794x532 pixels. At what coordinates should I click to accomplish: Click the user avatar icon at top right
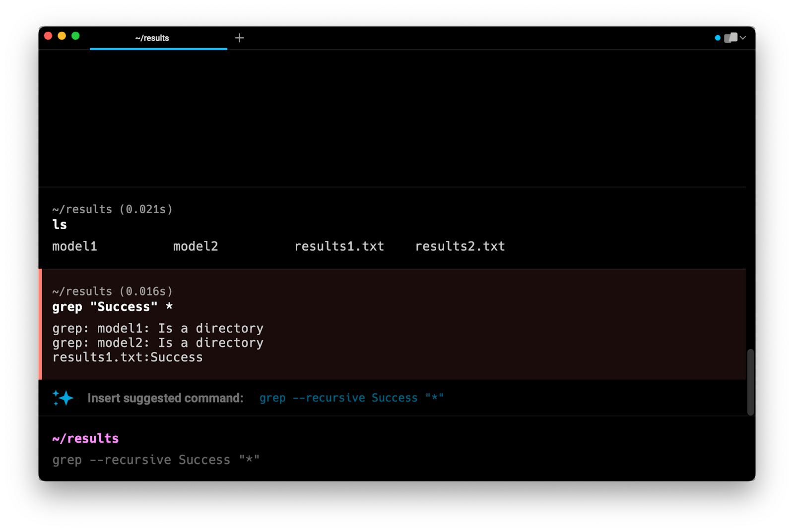[x=730, y=38]
